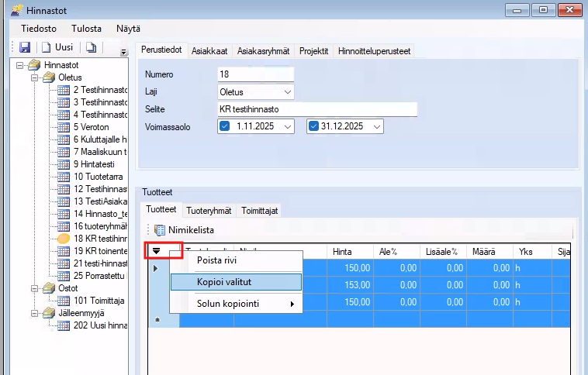The height and width of the screenshot is (375, 588).
Task: Click the grid menu arrow icon
Action: [156, 251]
